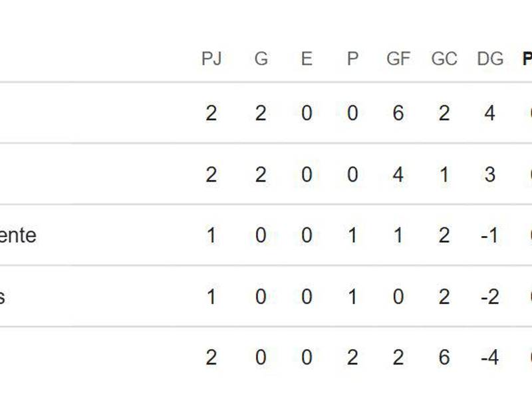Click the DG value 4 in first row
The image size is (532, 399).
pyautogui.click(x=490, y=113)
